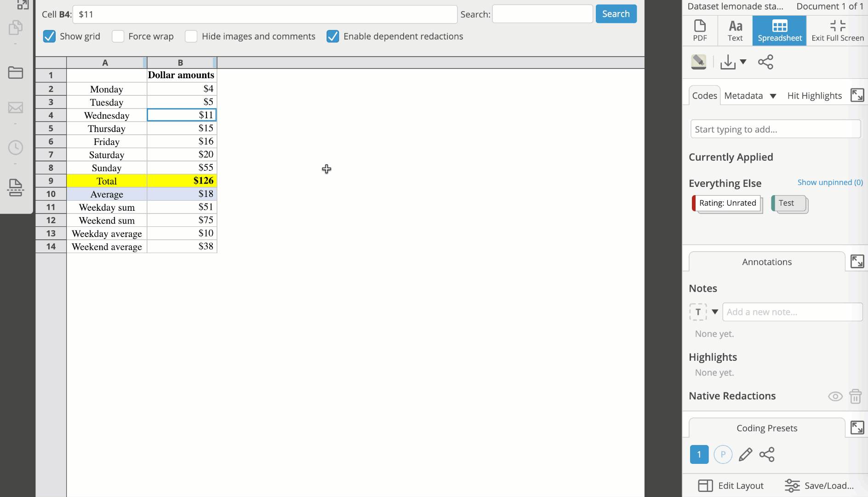Select the P coding preset circle
This screenshot has height=497, width=868.
coord(723,454)
